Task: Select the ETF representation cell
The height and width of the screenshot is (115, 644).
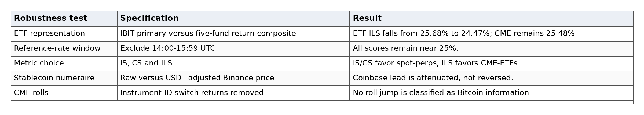Action: (x=64, y=34)
